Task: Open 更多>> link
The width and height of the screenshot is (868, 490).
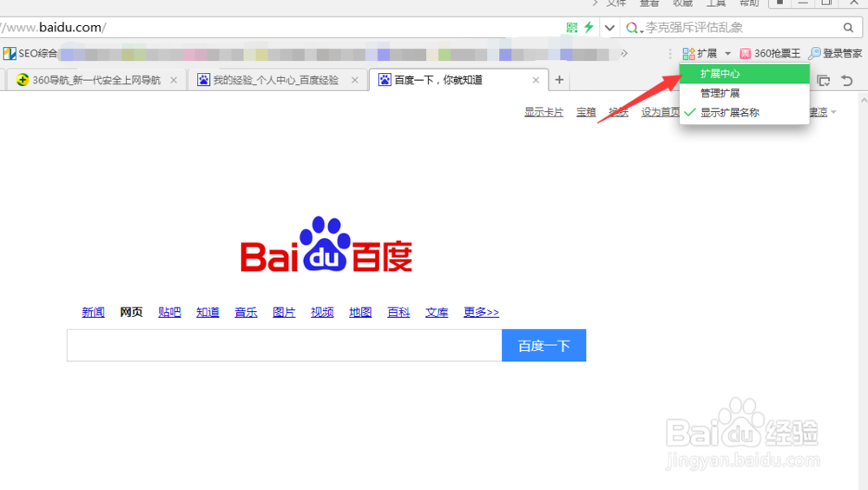Action: [x=481, y=312]
